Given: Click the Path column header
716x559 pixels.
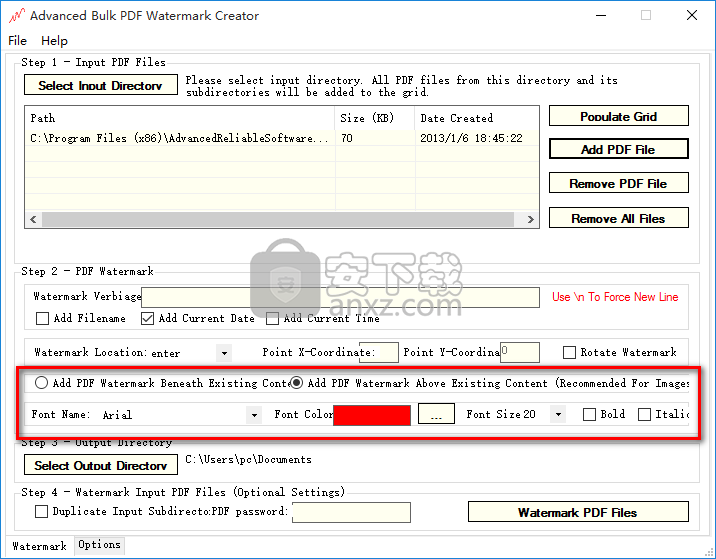Looking at the screenshot, I should pos(180,118).
